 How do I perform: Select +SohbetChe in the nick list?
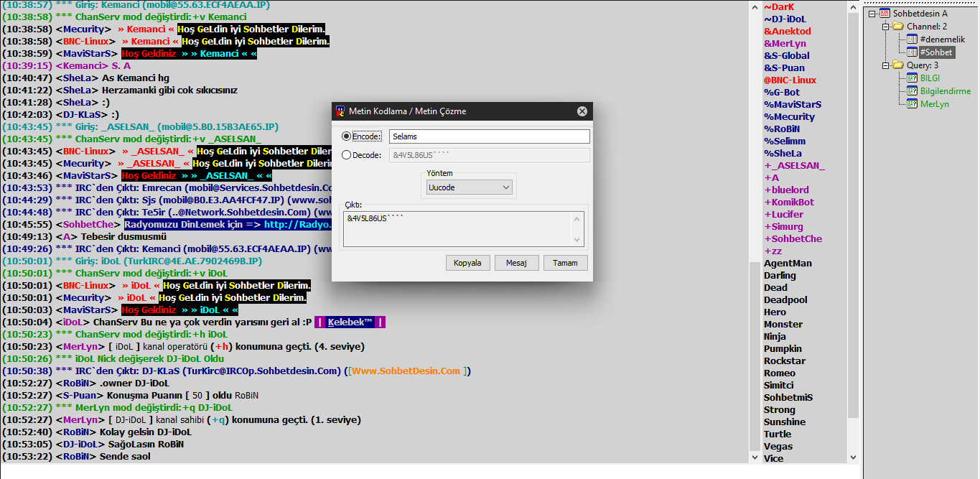[793, 238]
